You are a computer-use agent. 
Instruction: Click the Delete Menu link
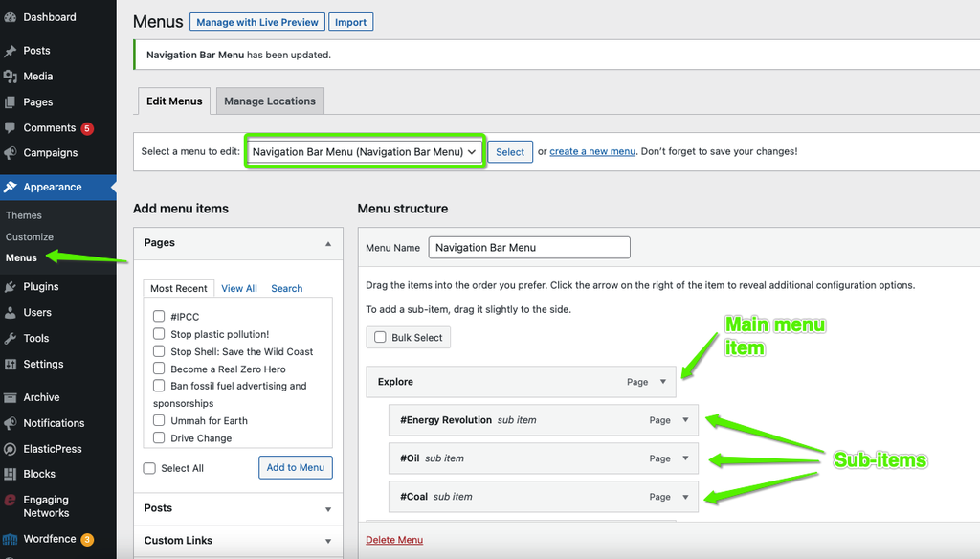click(394, 540)
